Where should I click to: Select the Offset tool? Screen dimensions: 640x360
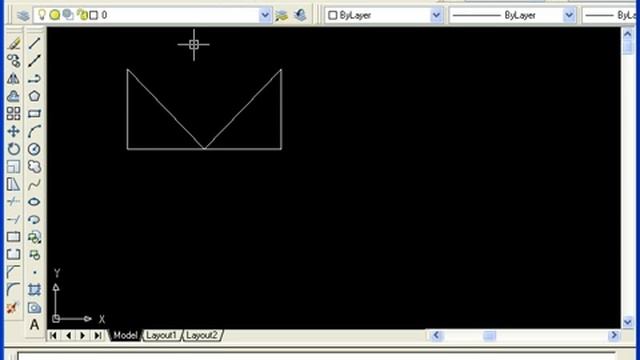[x=13, y=96]
